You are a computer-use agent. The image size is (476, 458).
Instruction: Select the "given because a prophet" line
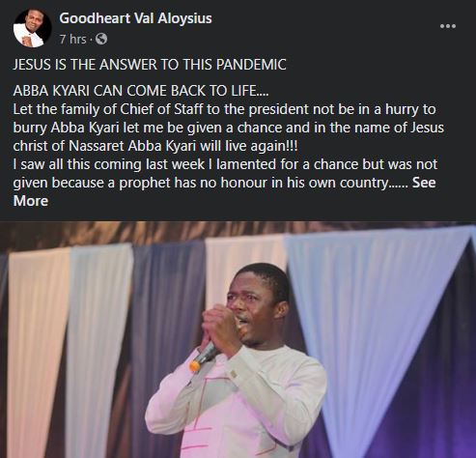210,183
